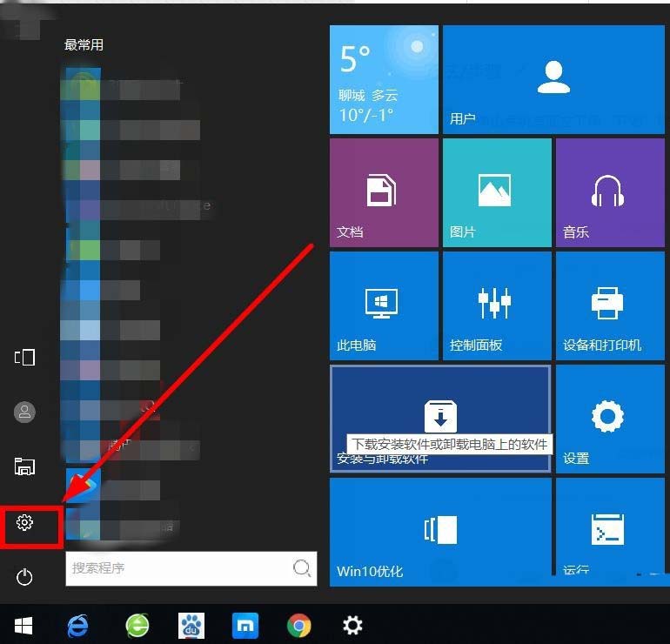Open the Baidu paw icon on taskbar
Viewport: 670px width, 644px height.
[191, 626]
